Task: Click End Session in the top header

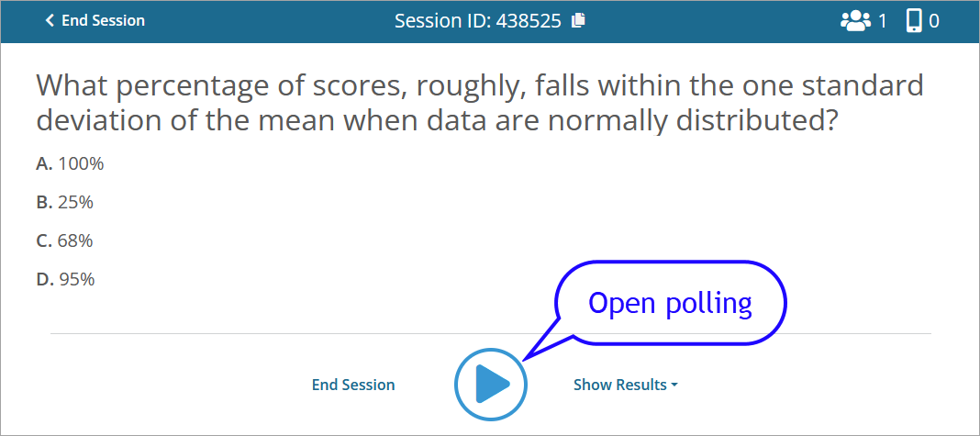Action: (103, 20)
